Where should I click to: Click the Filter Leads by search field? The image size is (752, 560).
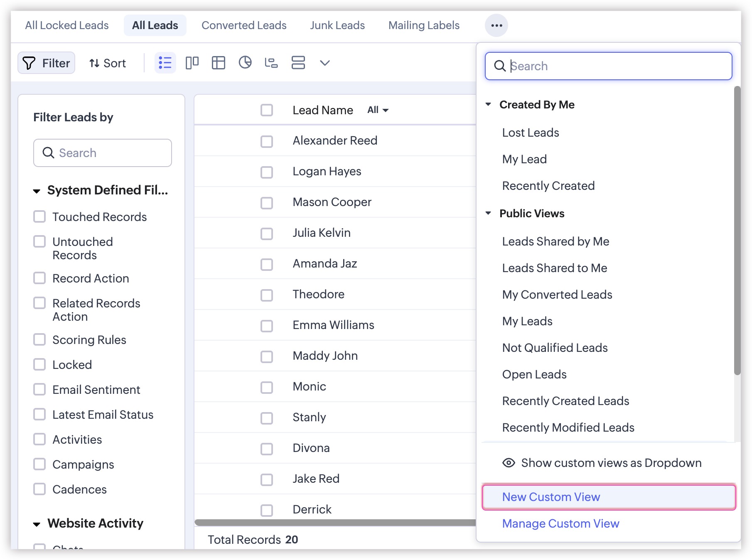(103, 153)
